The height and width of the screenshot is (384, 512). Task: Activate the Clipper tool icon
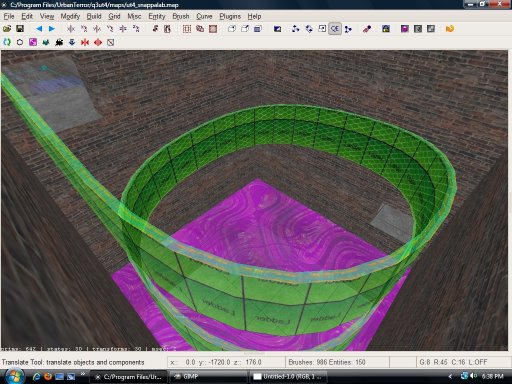coord(348,29)
